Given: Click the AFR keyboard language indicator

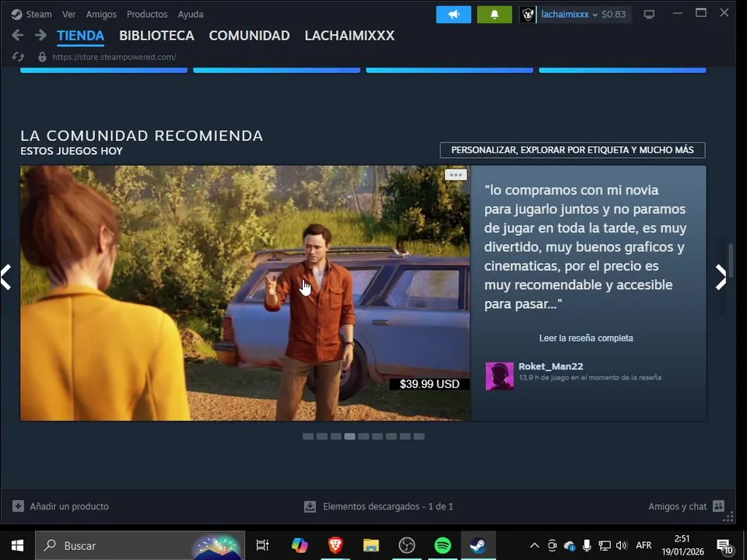Looking at the screenshot, I should pyautogui.click(x=644, y=545).
